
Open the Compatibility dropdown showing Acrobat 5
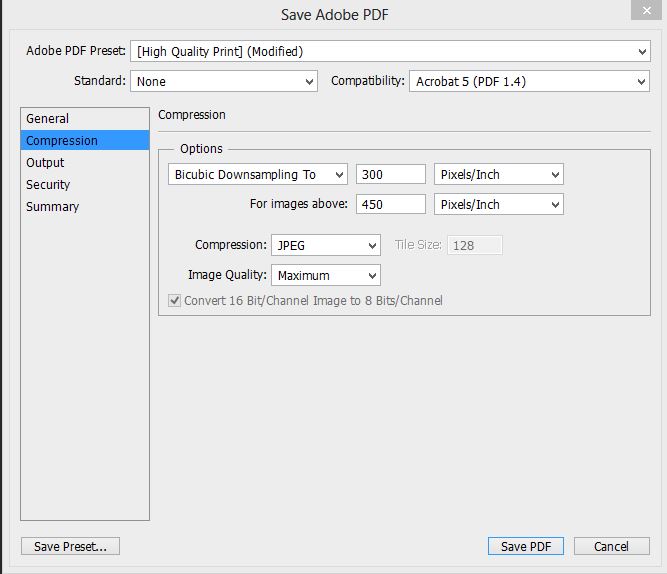point(529,81)
